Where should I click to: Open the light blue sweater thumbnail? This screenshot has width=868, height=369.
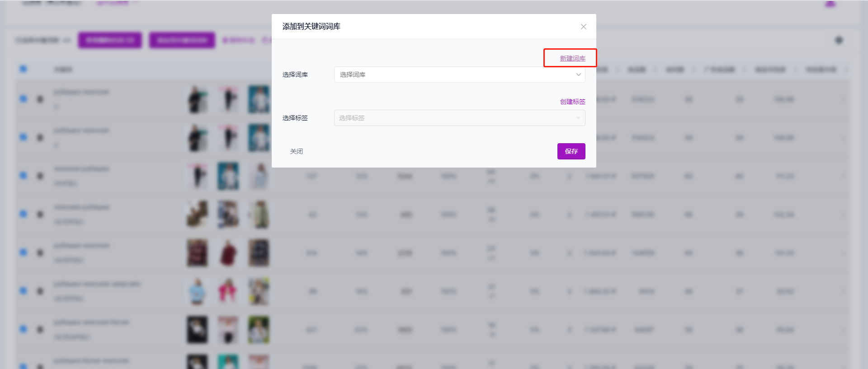(198, 291)
